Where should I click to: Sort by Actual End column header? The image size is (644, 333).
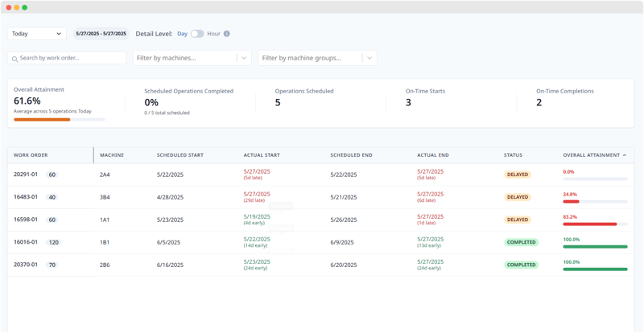point(433,155)
